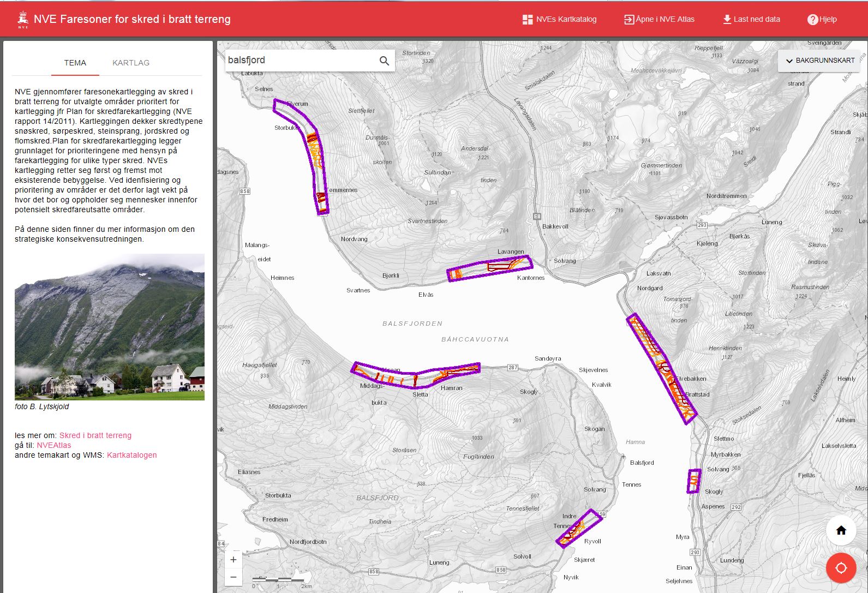The width and height of the screenshot is (868, 593).
Task: Click the search magnifier icon
Action: [x=384, y=61]
